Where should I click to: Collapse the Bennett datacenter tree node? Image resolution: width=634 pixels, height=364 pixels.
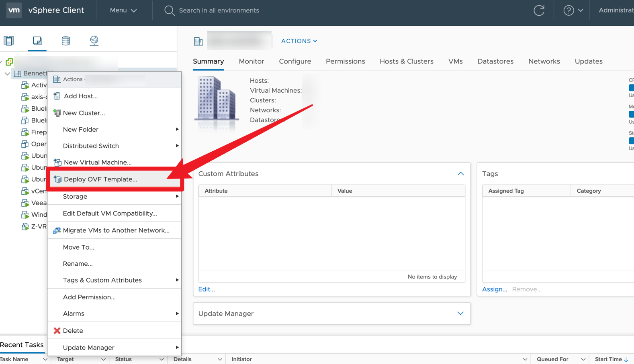pyautogui.click(x=7, y=74)
